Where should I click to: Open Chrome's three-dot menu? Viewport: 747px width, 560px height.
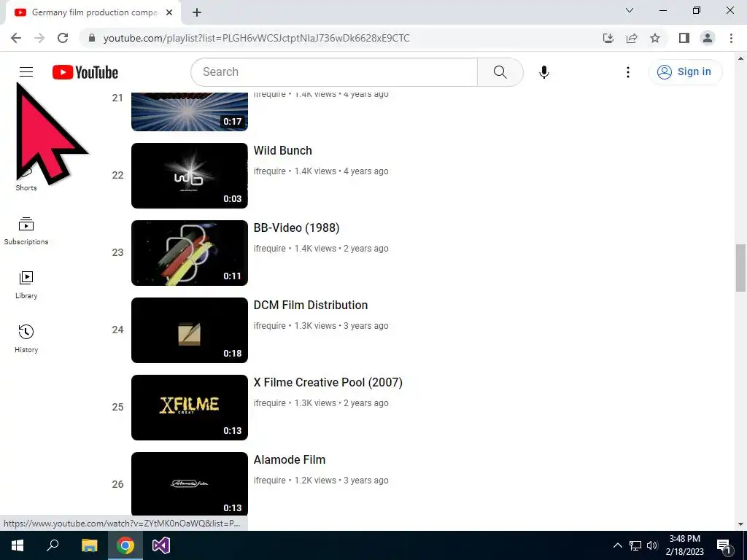[x=731, y=38]
